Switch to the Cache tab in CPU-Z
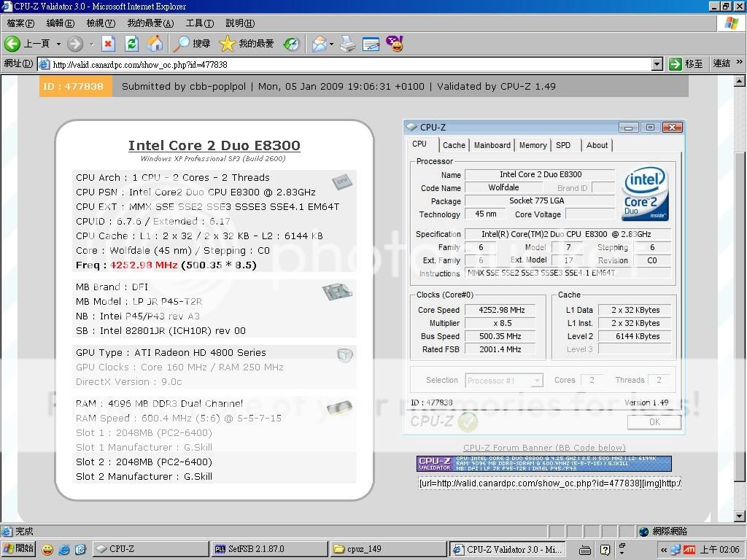Screen dimensions: 747x560 (x=454, y=145)
